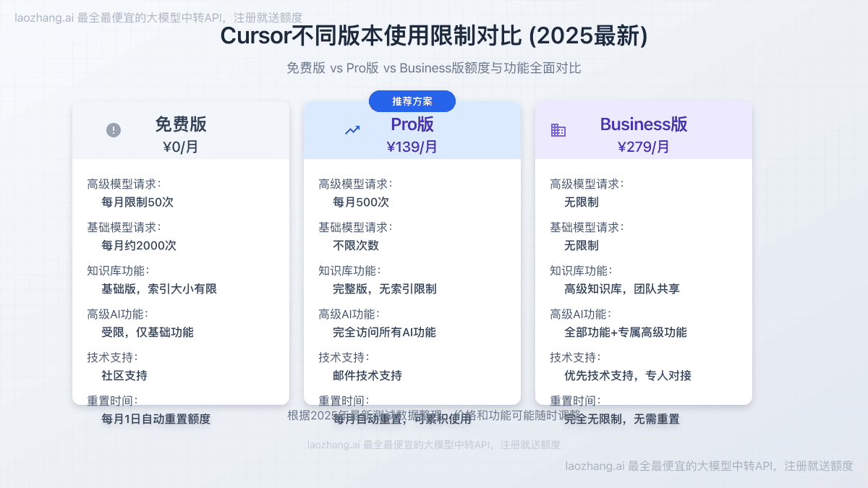Click the ¥0/月 price

click(181, 147)
